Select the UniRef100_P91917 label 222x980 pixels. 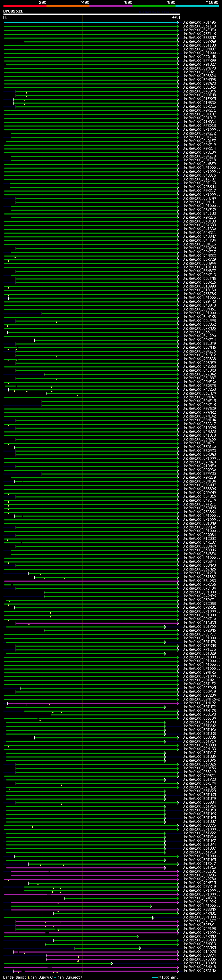point(199,118)
